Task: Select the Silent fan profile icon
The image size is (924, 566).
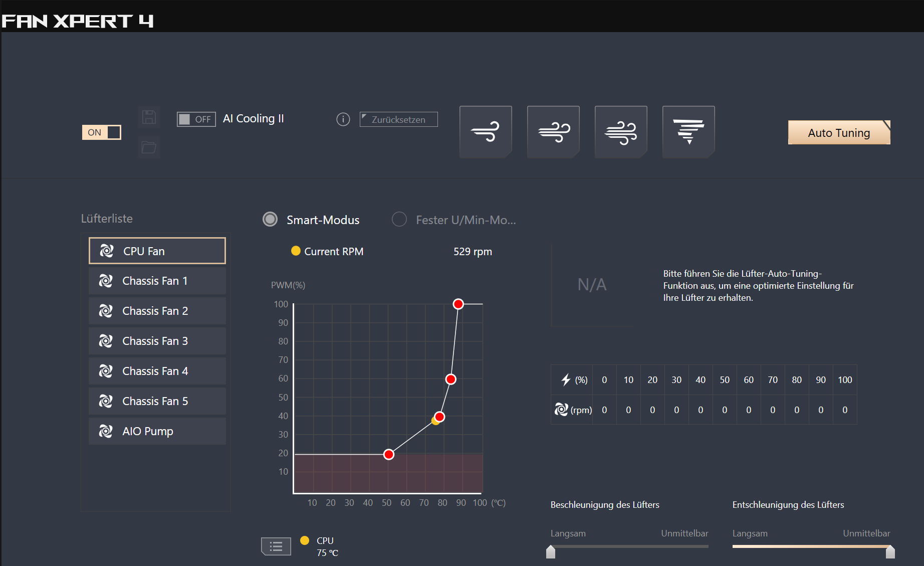Action: [x=486, y=132]
